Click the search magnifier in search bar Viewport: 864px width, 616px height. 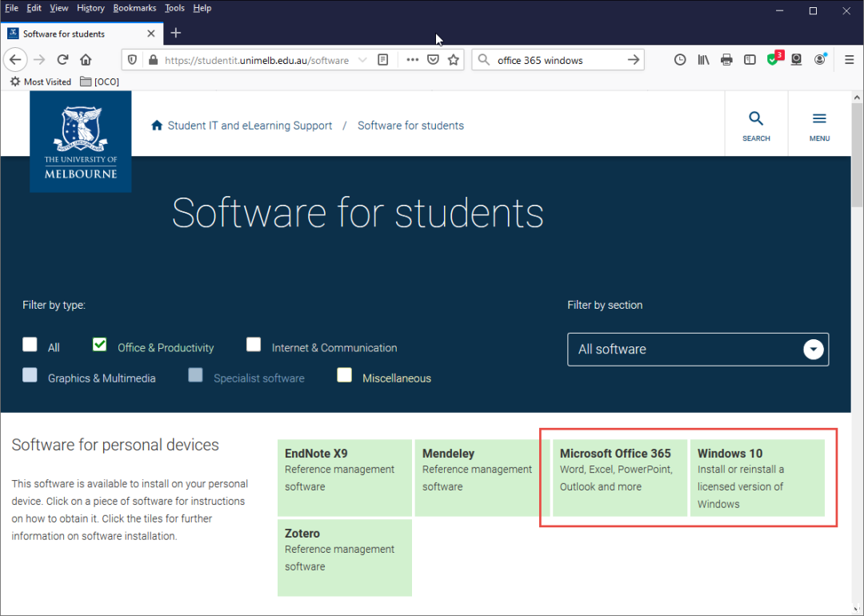tap(484, 59)
